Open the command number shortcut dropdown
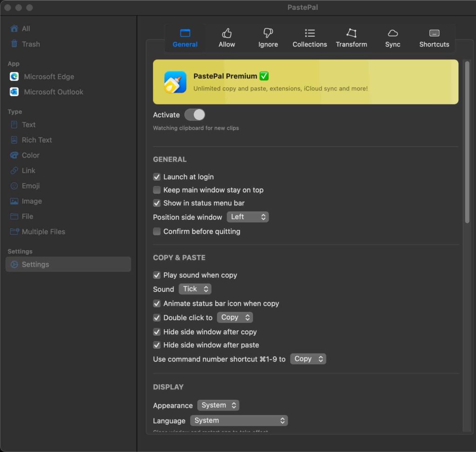The height and width of the screenshot is (452, 476). tap(308, 359)
